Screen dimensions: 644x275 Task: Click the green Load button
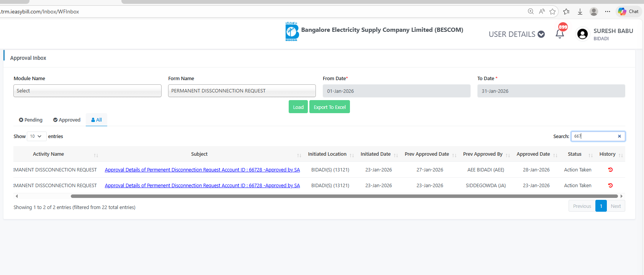[298, 107]
